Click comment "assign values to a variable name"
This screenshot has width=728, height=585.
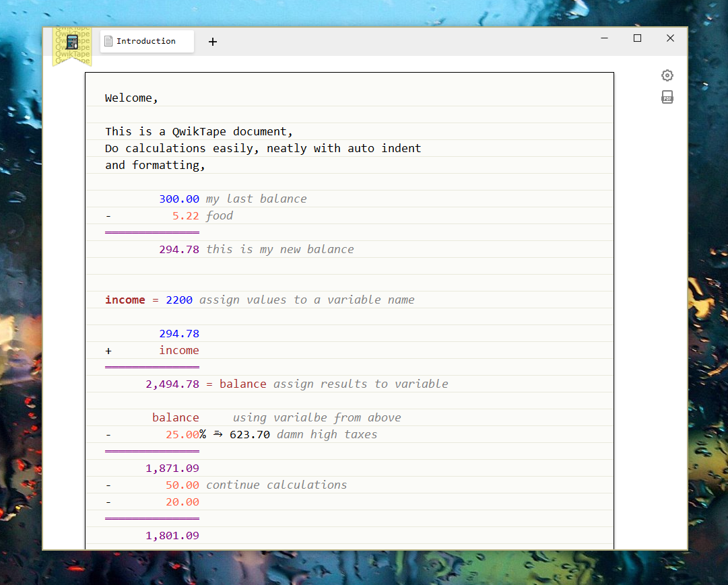(x=307, y=300)
